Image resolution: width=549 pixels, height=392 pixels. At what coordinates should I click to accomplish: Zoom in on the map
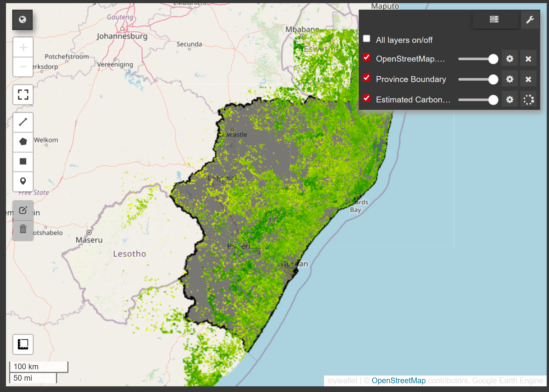click(23, 47)
